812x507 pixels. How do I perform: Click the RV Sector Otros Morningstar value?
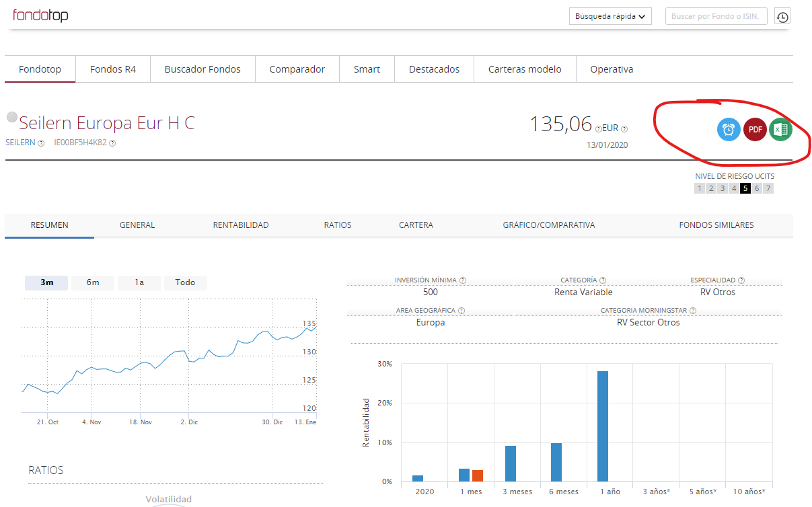[x=649, y=323]
